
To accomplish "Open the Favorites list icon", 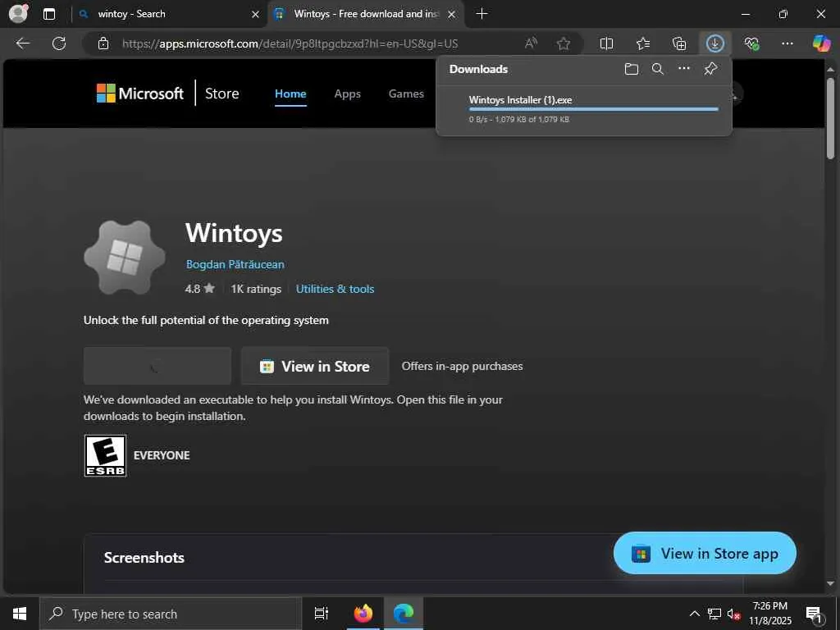I will pyautogui.click(x=643, y=43).
